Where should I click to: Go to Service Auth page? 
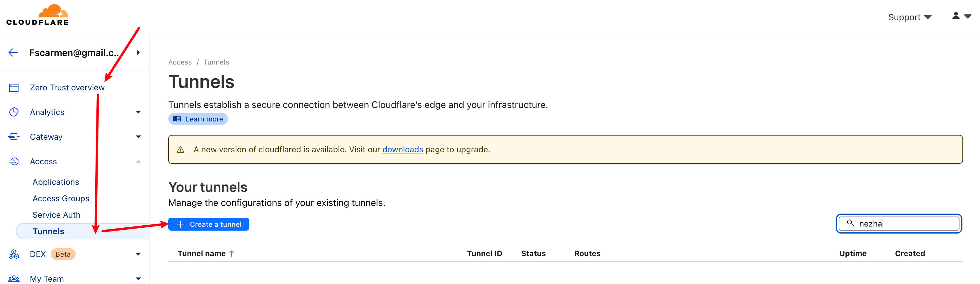[x=56, y=215]
